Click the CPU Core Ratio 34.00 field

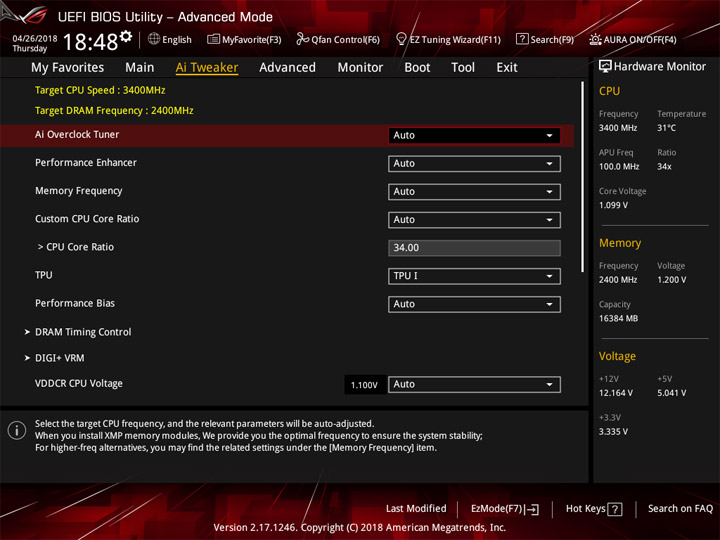coord(474,248)
